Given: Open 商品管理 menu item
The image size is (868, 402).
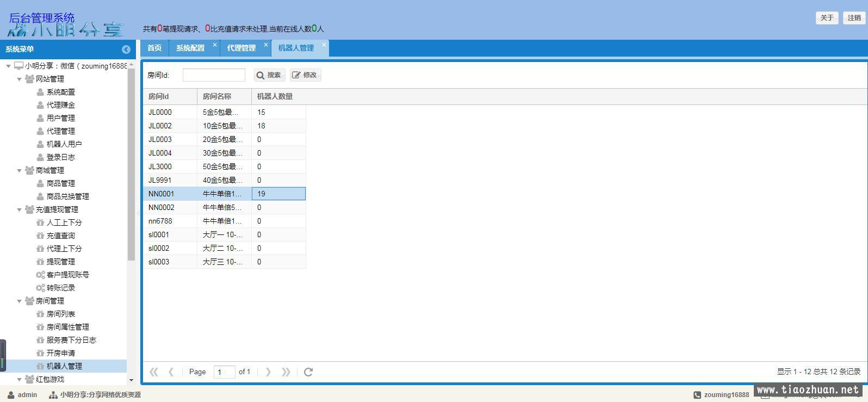Looking at the screenshot, I should pyautogui.click(x=61, y=183).
